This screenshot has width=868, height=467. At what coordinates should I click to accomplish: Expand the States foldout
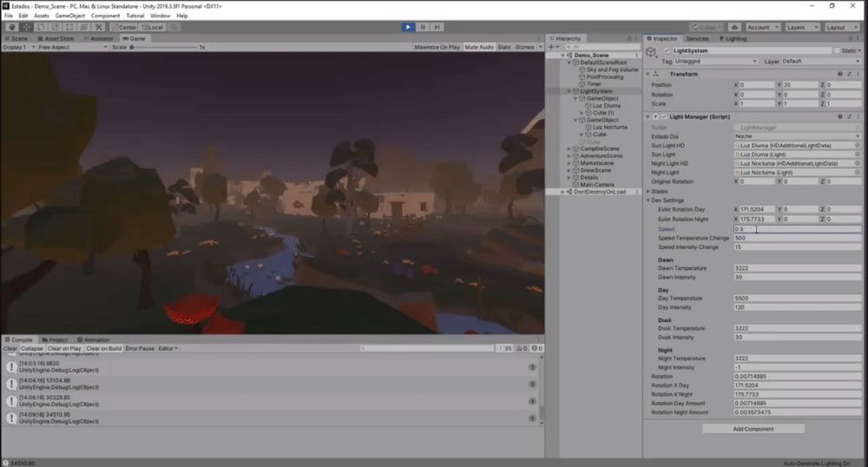(648, 192)
